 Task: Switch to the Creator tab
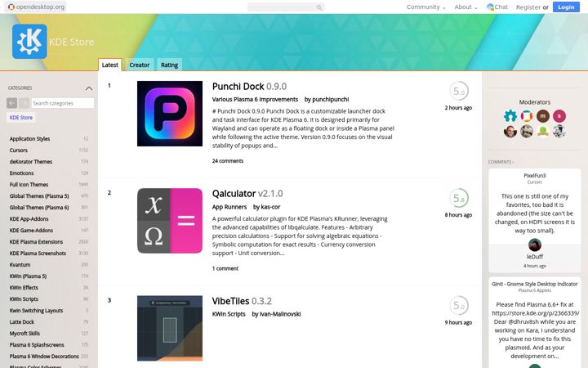click(x=139, y=65)
